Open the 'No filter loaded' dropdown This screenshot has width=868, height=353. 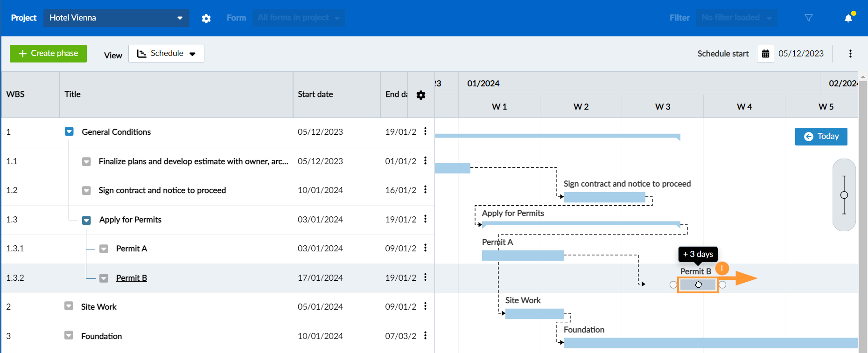click(x=736, y=18)
